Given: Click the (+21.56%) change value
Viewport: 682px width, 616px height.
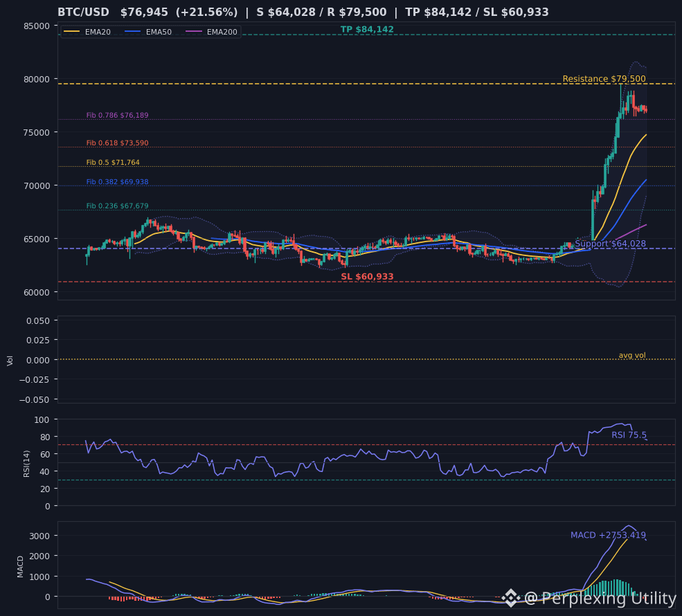Looking at the screenshot, I should 206,12.
